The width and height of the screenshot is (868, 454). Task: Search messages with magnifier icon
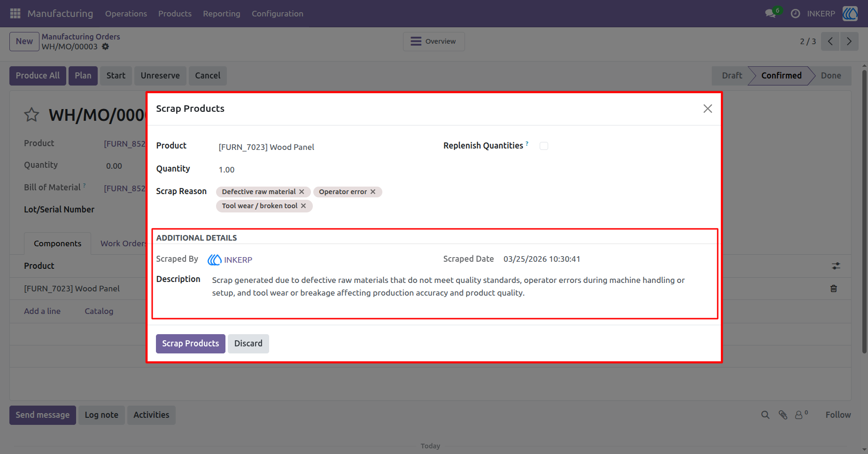[x=765, y=415]
